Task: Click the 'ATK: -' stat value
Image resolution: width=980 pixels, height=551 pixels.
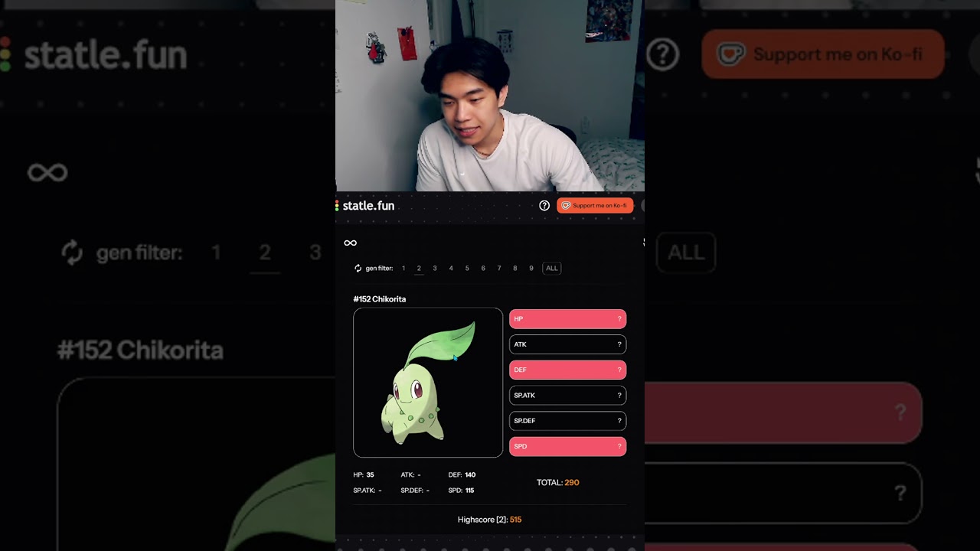Action: (410, 475)
